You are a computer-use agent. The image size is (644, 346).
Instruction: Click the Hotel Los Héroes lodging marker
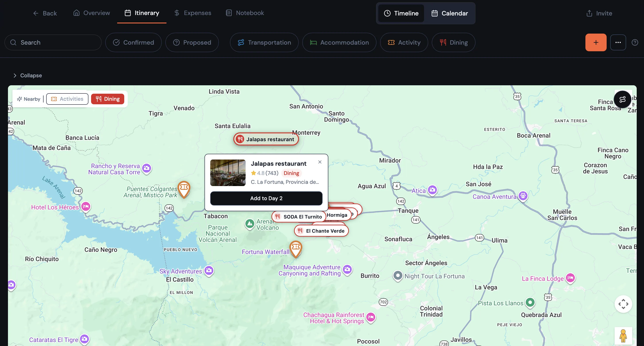pyautogui.click(x=86, y=207)
